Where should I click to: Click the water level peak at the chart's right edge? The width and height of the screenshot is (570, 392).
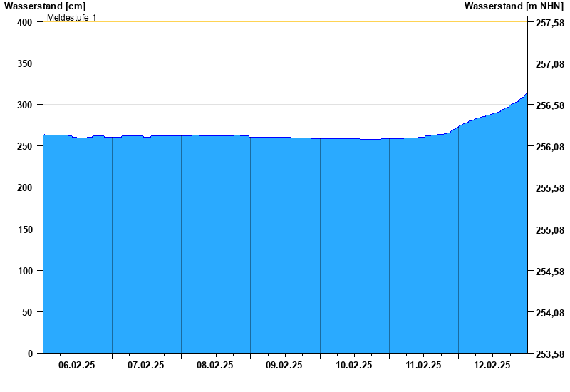point(525,94)
